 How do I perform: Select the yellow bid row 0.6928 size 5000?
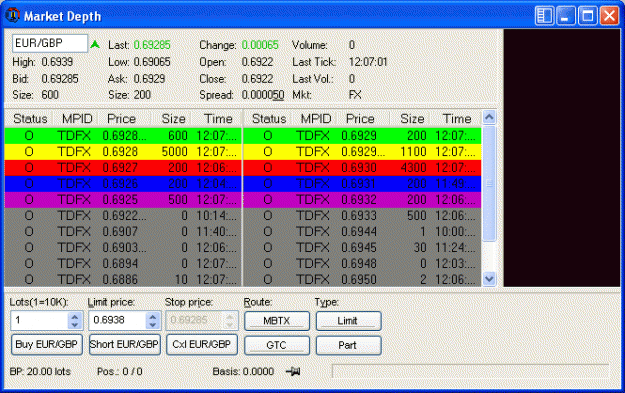point(123,152)
